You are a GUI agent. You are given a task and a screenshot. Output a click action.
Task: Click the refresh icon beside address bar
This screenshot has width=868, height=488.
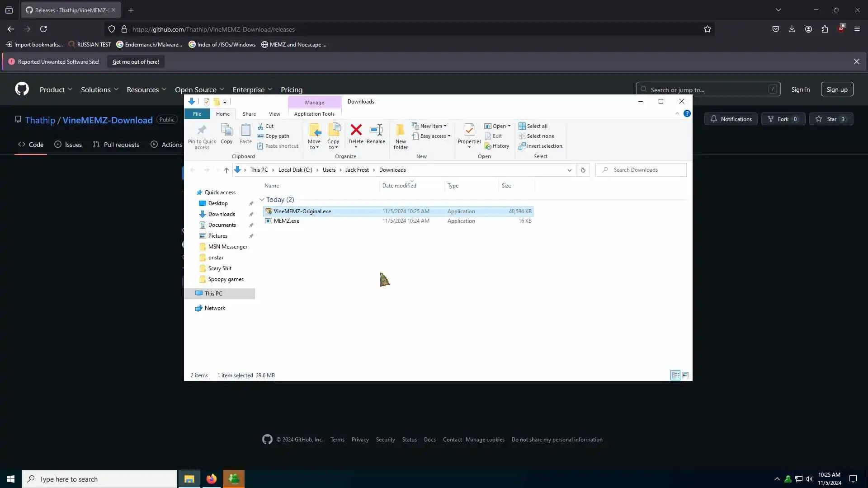click(x=583, y=170)
